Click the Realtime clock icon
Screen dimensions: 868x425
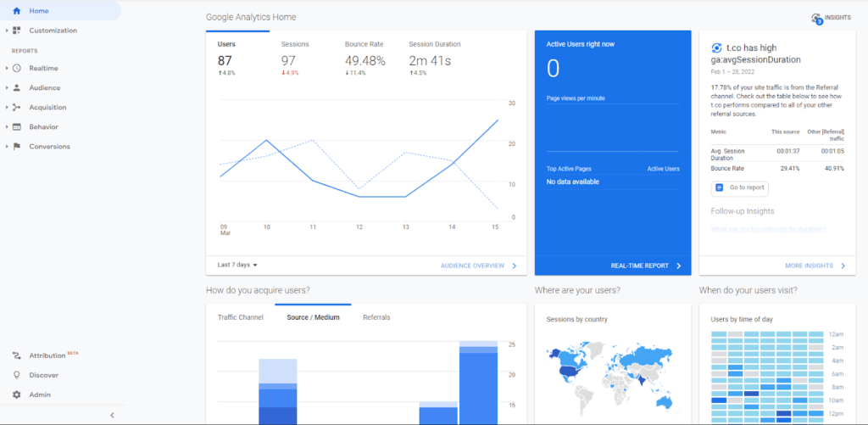[17, 68]
